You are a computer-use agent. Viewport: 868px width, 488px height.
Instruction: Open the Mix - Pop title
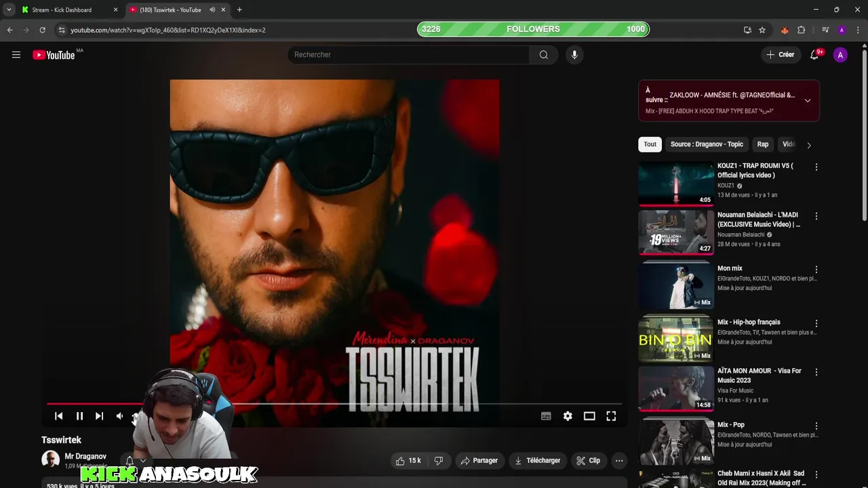731,425
